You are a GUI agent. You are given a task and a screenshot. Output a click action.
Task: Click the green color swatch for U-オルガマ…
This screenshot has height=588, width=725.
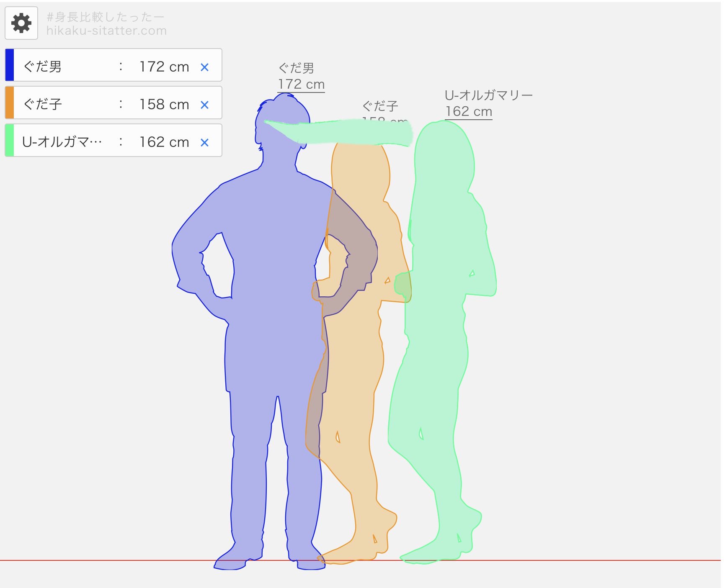[x=10, y=140]
